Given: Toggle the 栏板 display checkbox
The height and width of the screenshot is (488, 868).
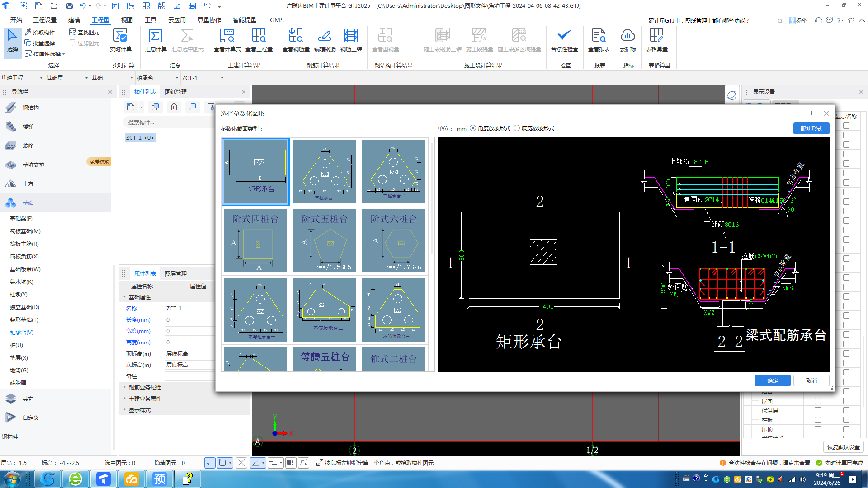Looking at the screenshot, I should coord(817,420).
